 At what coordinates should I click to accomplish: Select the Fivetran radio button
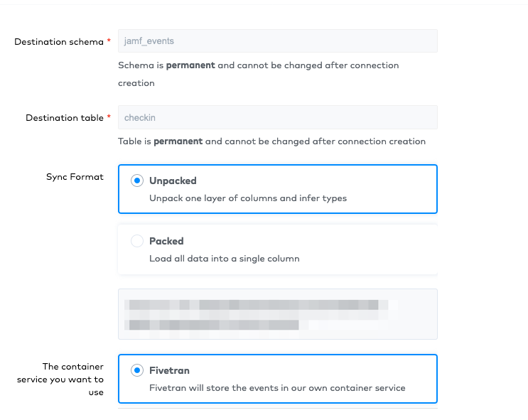click(137, 370)
